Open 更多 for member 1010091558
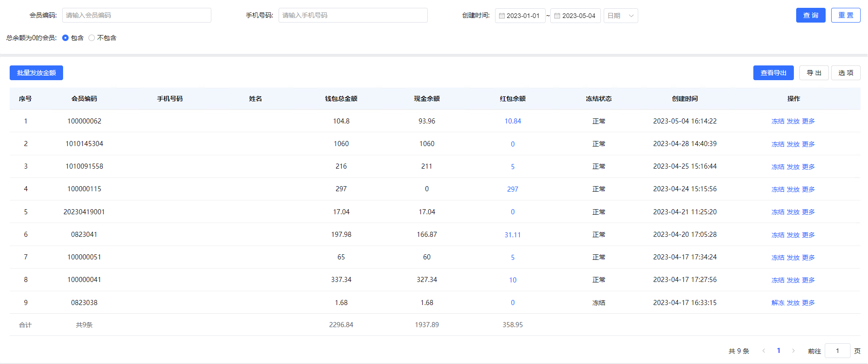868x364 pixels. [808, 167]
